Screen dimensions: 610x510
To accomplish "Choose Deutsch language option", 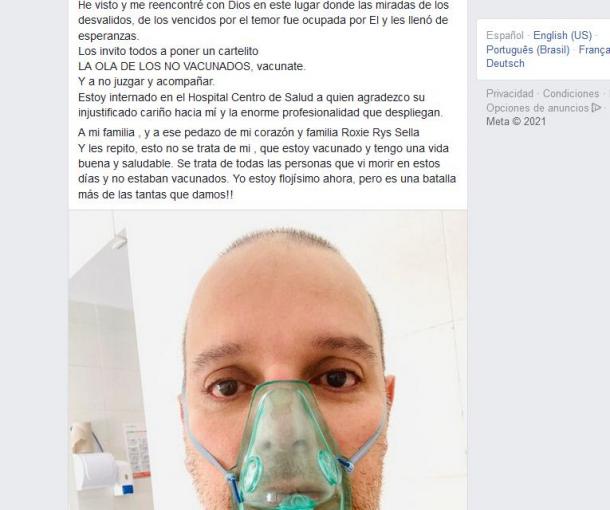I will pos(505,63).
